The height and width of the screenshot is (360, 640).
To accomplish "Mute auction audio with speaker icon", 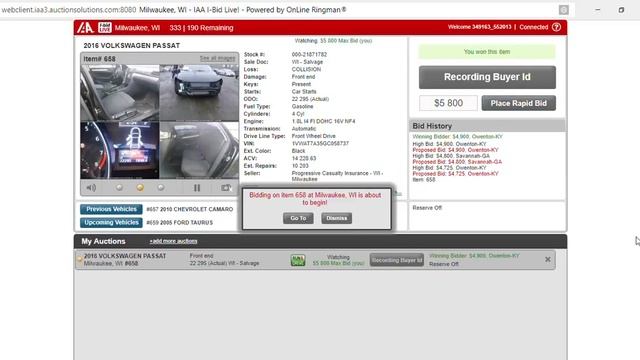I will click(x=91, y=188).
